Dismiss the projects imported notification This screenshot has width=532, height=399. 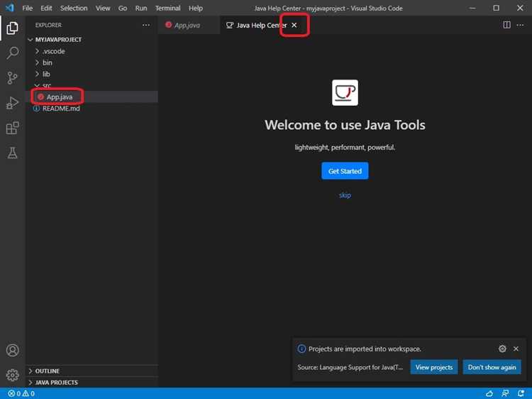tap(516, 349)
